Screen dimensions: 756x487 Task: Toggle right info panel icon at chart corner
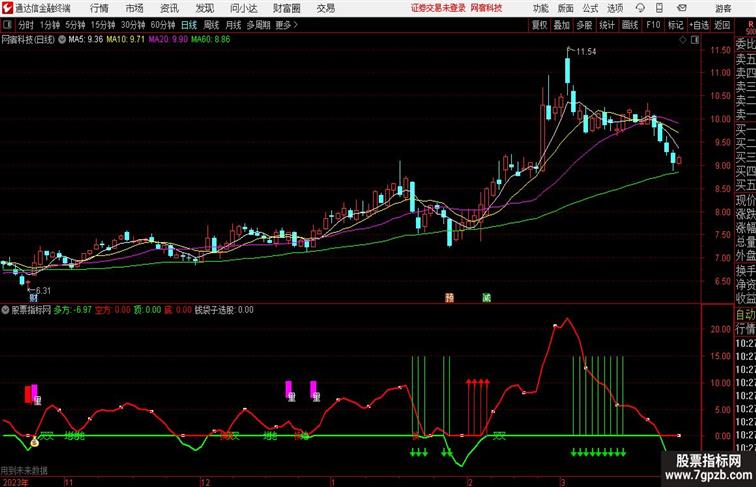point(695,40)
